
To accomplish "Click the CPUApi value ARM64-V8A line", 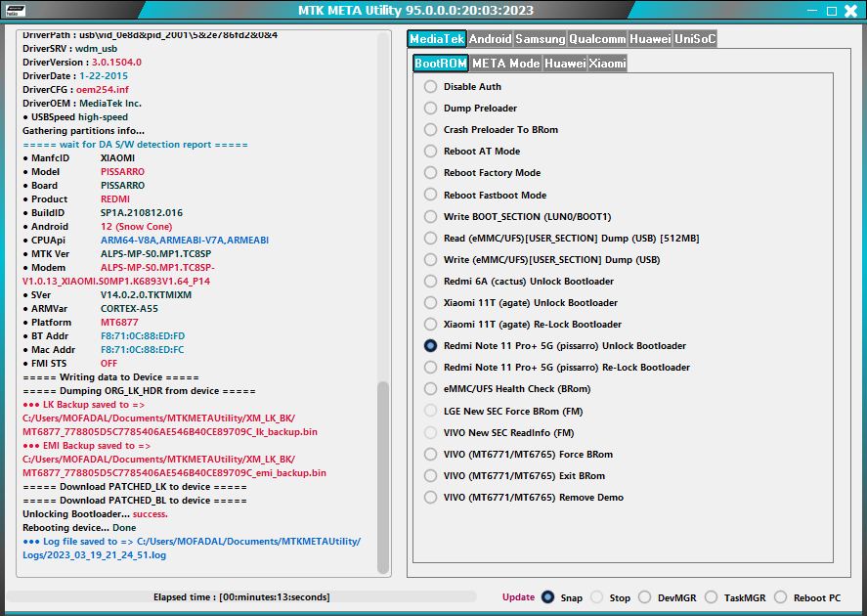I will point(185,241).
